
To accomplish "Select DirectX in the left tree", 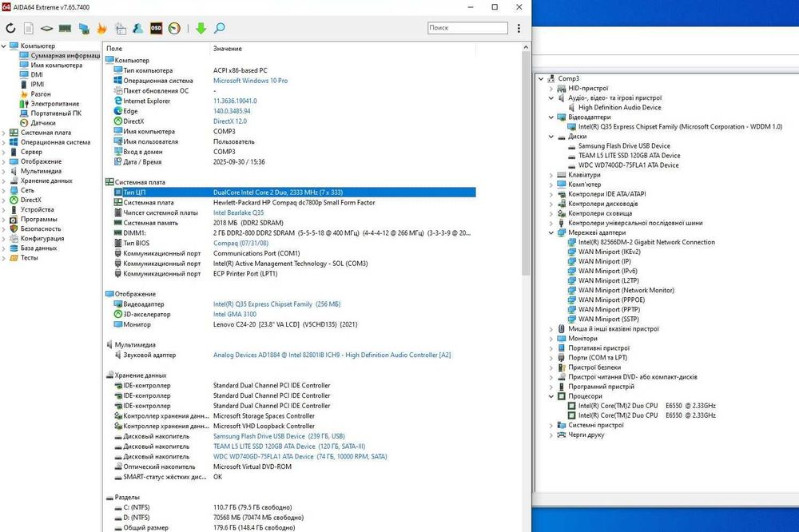I will coord(31,200).
